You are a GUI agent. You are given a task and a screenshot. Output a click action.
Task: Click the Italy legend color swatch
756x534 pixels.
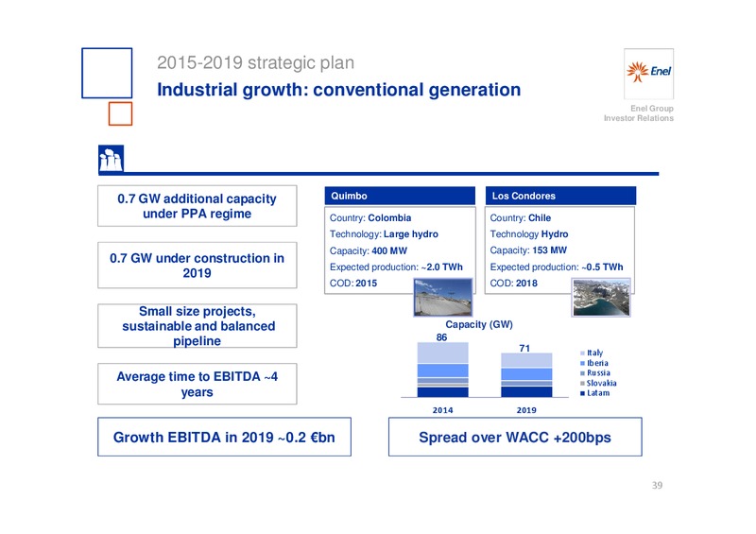pyautogui.click(x=582, y=353)
